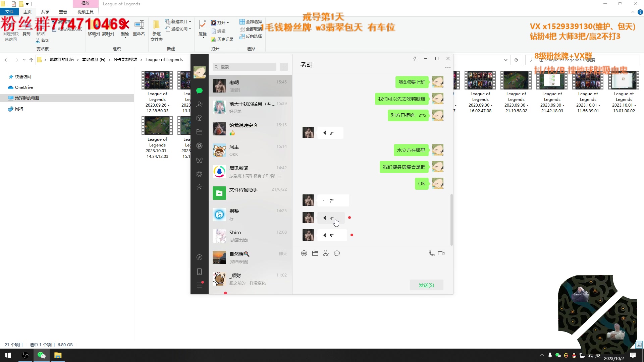Click Explorer search League of Legends field

coord(583,60)
